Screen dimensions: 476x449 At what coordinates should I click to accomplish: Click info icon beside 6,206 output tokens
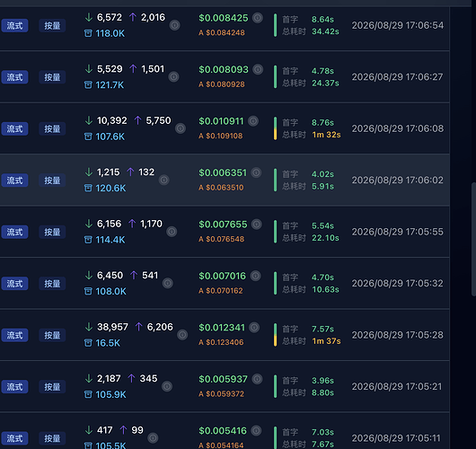[182, 335]
